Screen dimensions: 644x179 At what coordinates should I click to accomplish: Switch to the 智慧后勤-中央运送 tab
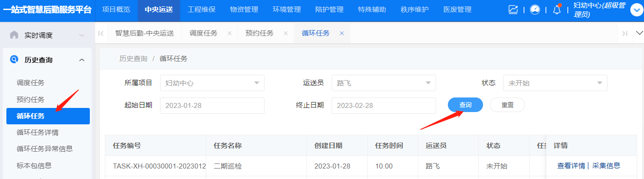(x=145, y=33)
